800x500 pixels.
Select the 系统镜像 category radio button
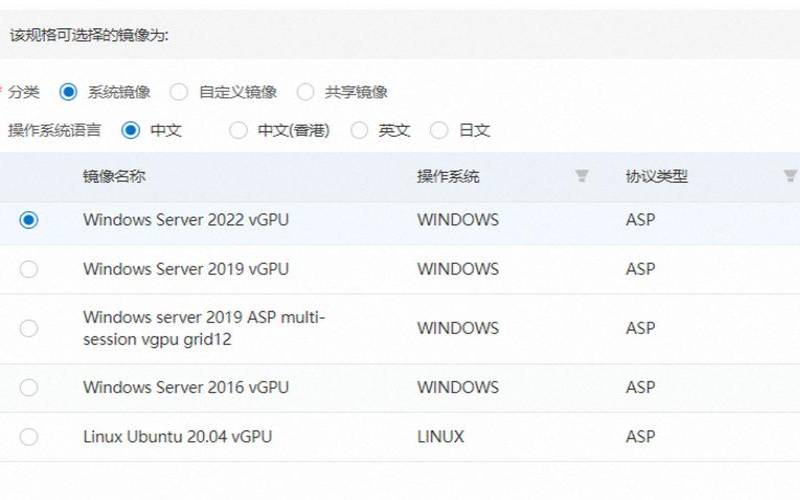coord(68,92)
